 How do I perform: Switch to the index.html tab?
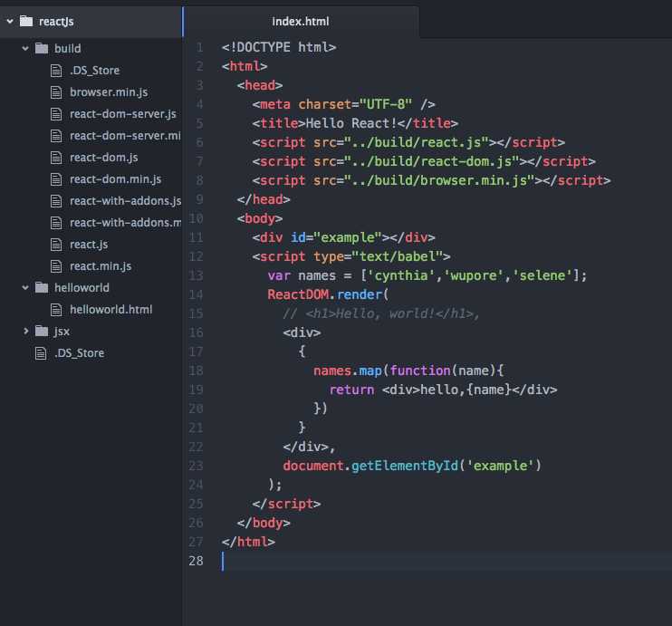[x=301, y=22]
